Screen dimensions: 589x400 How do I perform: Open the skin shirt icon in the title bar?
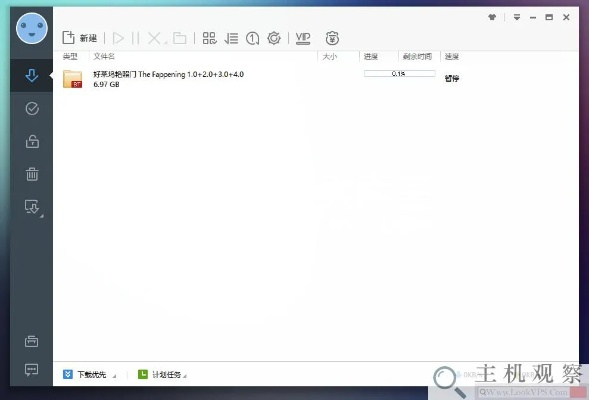492,17
